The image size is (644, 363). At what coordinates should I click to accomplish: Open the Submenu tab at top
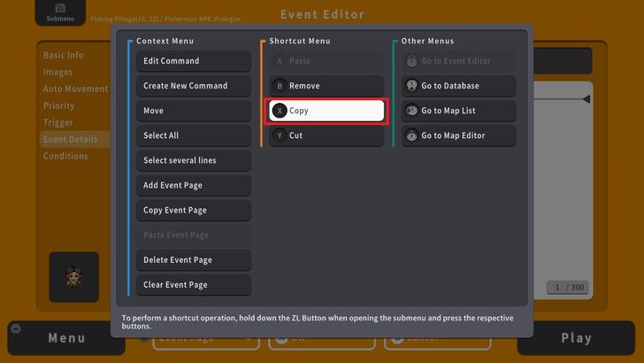[60, 12]
